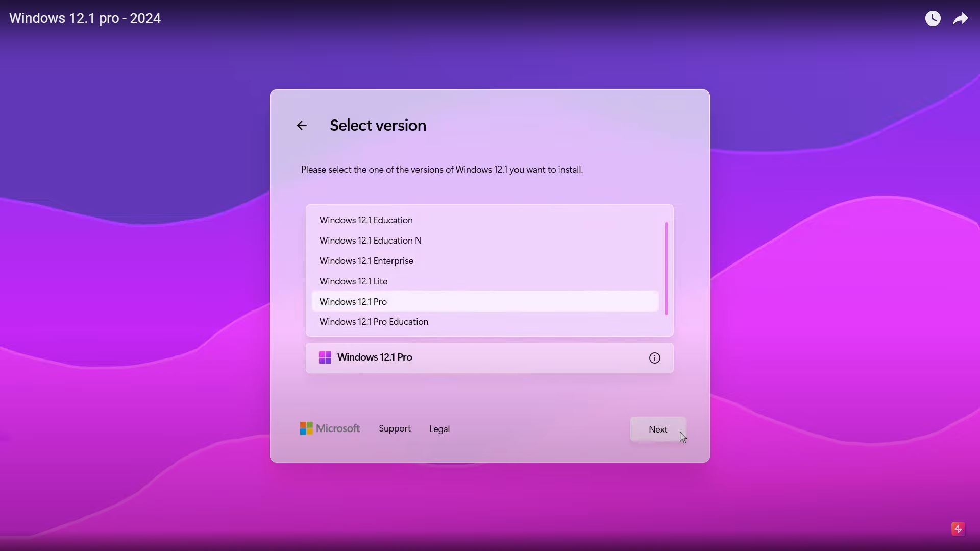Click the four-square Microsoft squares icon
Screen dimensions: 980x551
[306, 428]
